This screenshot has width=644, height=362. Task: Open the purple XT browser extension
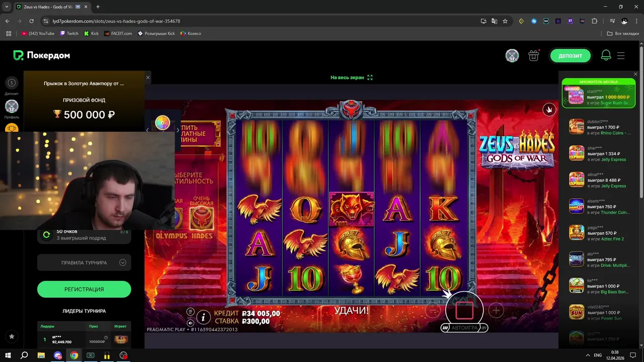570,21
